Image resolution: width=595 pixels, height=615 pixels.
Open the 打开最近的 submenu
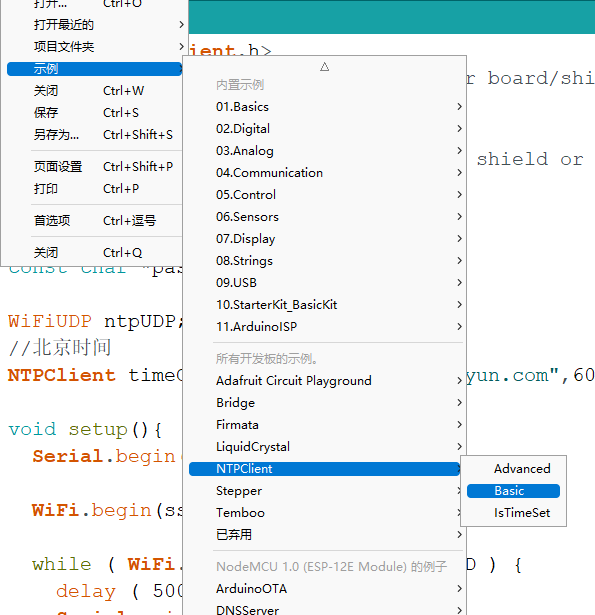click(x=95, y=25)
